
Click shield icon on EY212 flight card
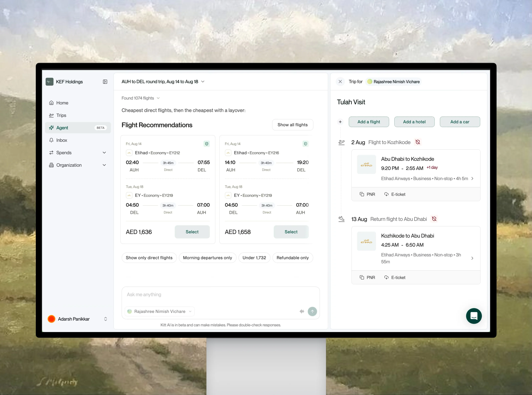point(207,144)
